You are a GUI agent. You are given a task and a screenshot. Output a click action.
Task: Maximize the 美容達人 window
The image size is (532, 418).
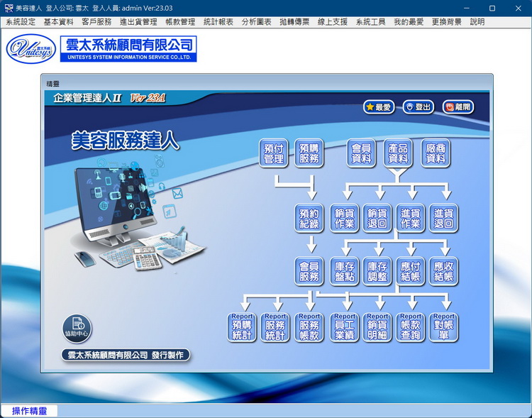point(492,8)
